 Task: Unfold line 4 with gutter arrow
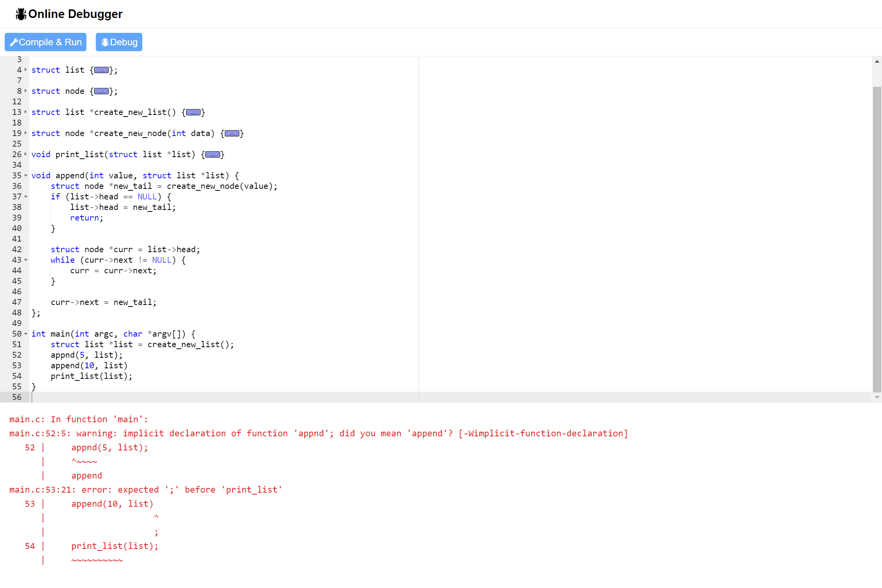26,70
